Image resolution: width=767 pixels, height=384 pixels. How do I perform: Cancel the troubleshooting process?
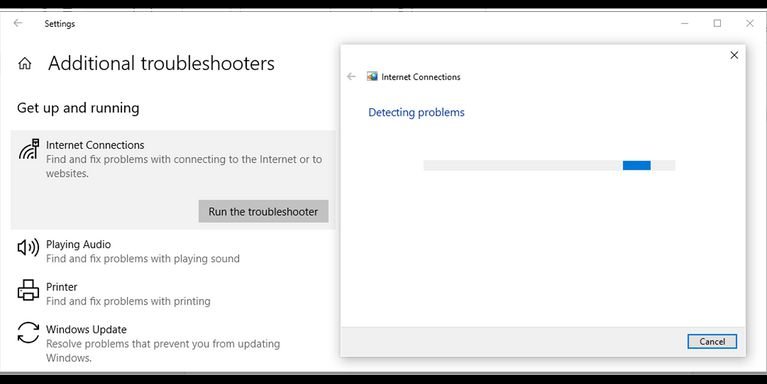coord(712,341)
